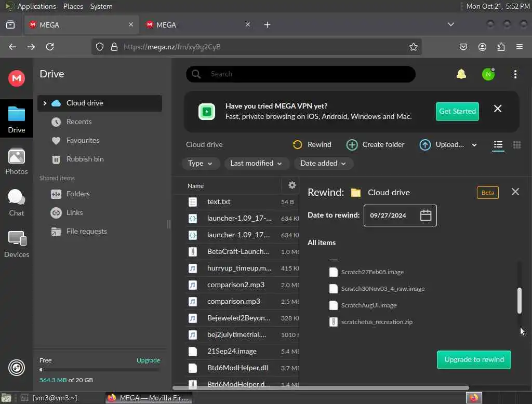Select Btd6ModHelper.dll file
Image resolution: width=532 pixels, height=404 pixels.
(242, 368)
